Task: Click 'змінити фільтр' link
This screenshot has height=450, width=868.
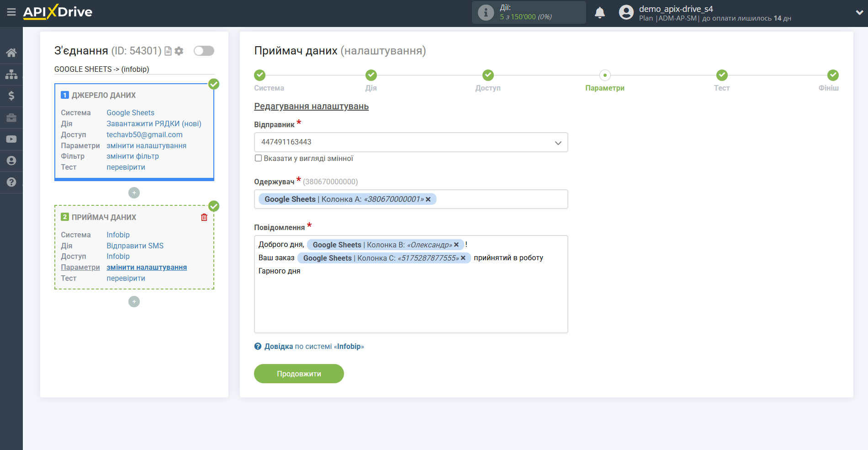Action: click(x=132, y=156)
